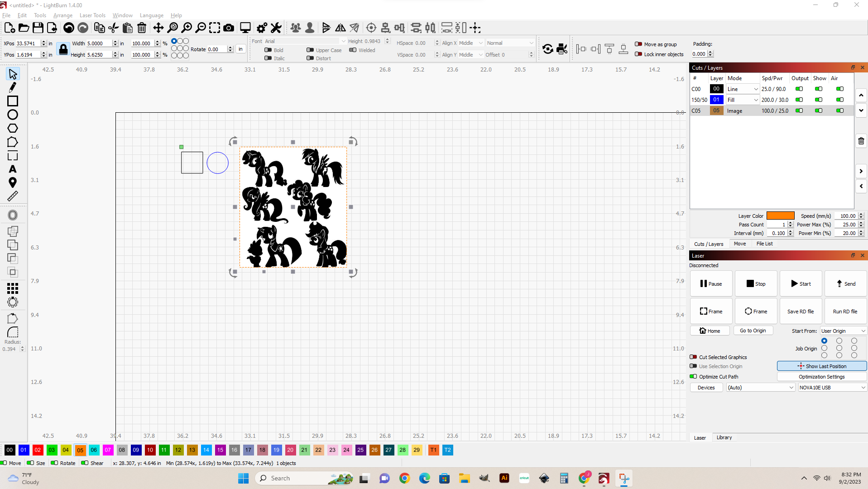Open the Offset Shapes tool

[13, 215]
